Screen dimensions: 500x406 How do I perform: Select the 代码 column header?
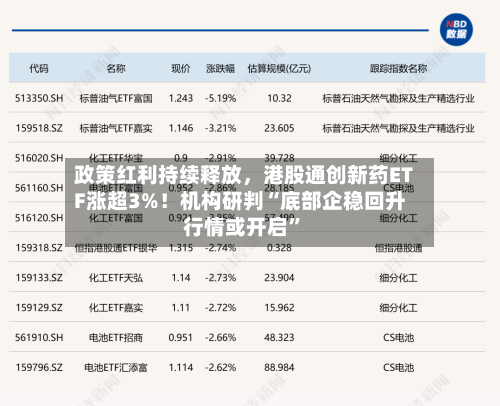tap(39, 68)
